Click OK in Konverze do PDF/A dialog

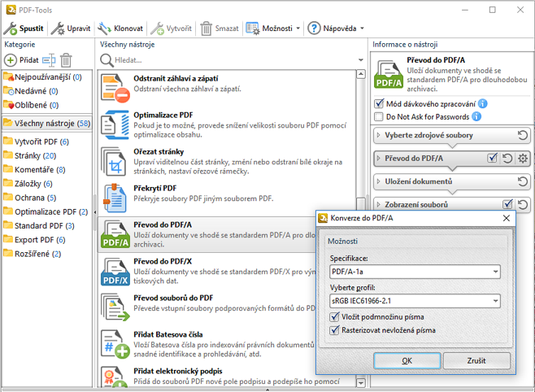click(x=407, y=360)
